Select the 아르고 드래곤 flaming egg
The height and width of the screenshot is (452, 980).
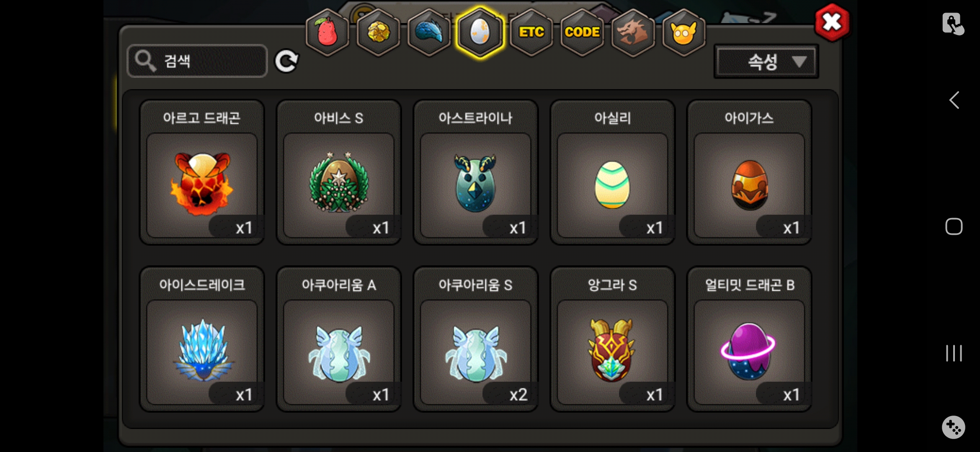202,172
